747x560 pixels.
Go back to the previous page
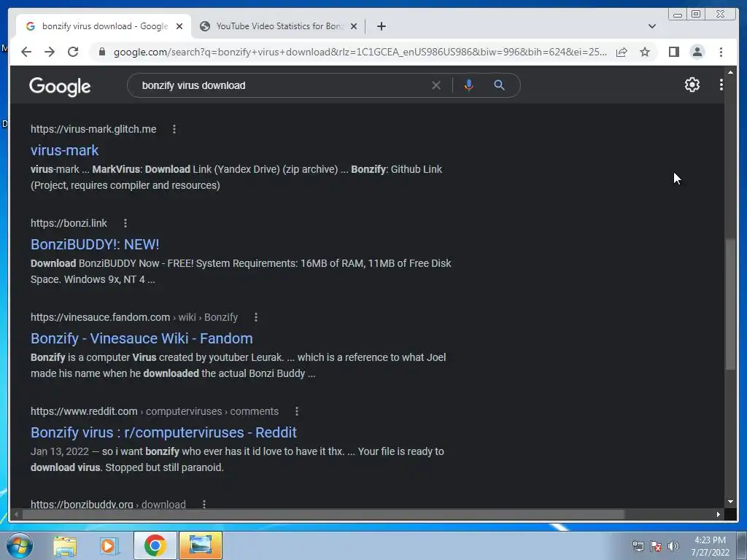26,52
